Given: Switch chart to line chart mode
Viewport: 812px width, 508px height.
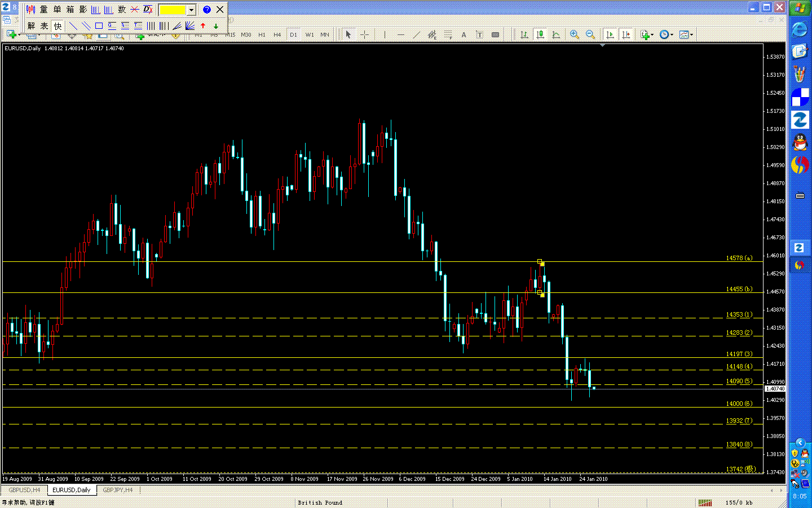Looking at the screenshot, I should (556, 35).
